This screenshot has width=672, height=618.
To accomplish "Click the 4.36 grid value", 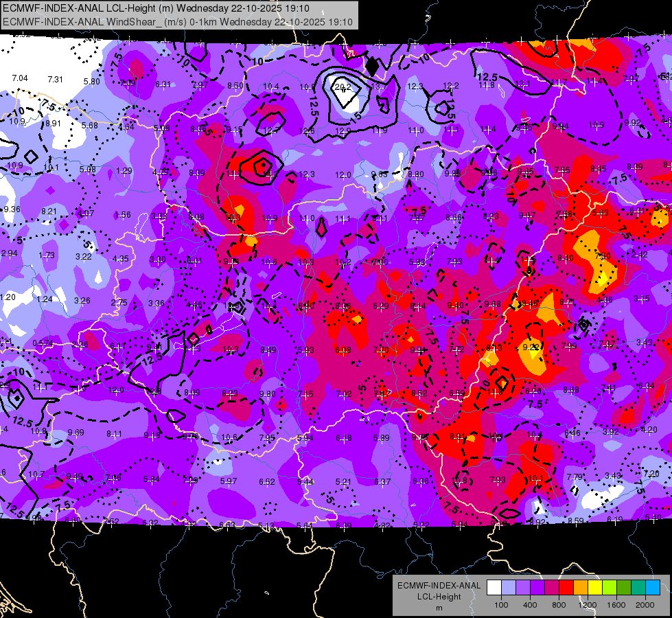I will 604,300.
